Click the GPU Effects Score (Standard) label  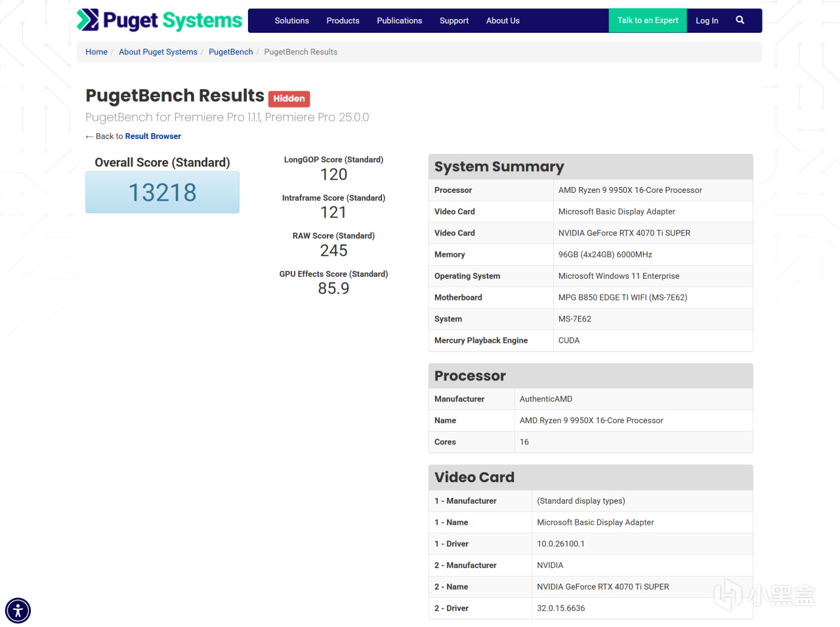pos(333,274)
